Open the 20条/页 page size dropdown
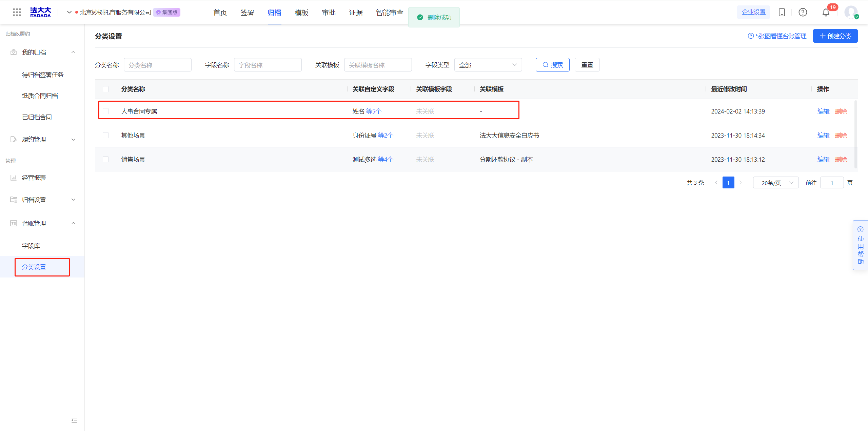Image resolution: width=868 pixels, height=431 pixels. coord(776,183)
